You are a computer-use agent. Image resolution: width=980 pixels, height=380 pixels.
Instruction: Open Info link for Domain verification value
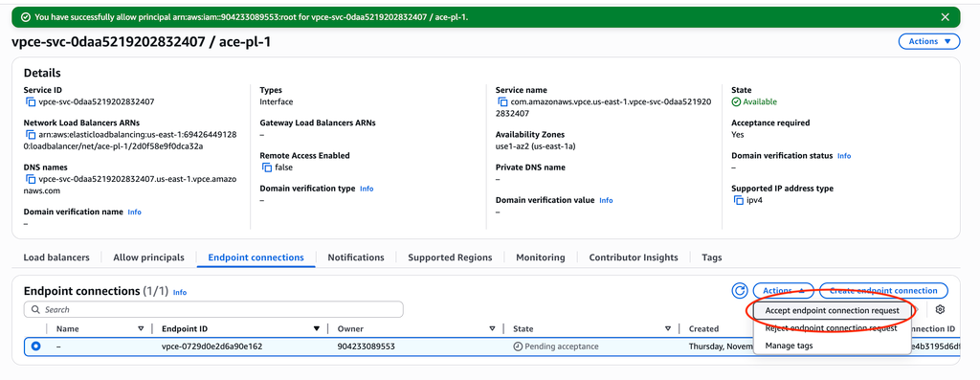coord(606,201)
